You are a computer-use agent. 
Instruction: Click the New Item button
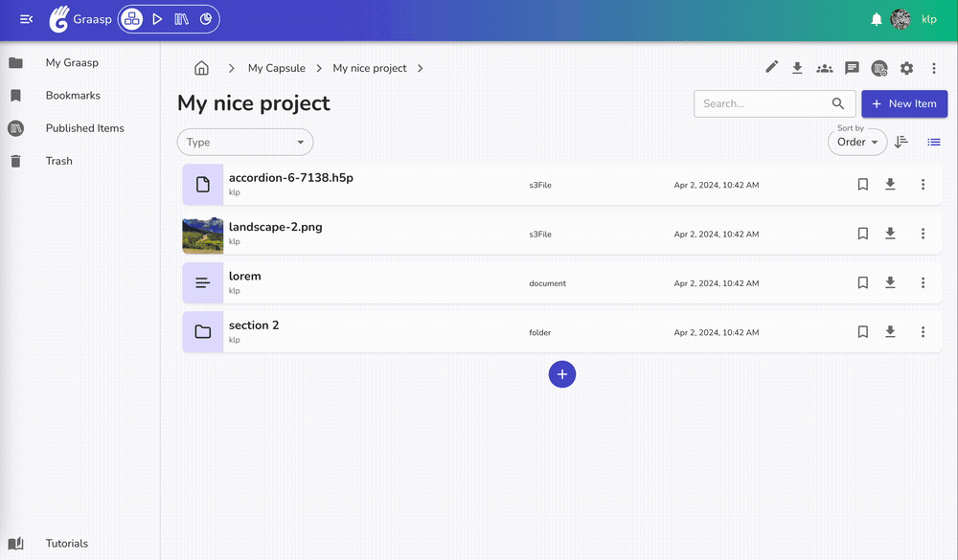[x=904, y=103]
